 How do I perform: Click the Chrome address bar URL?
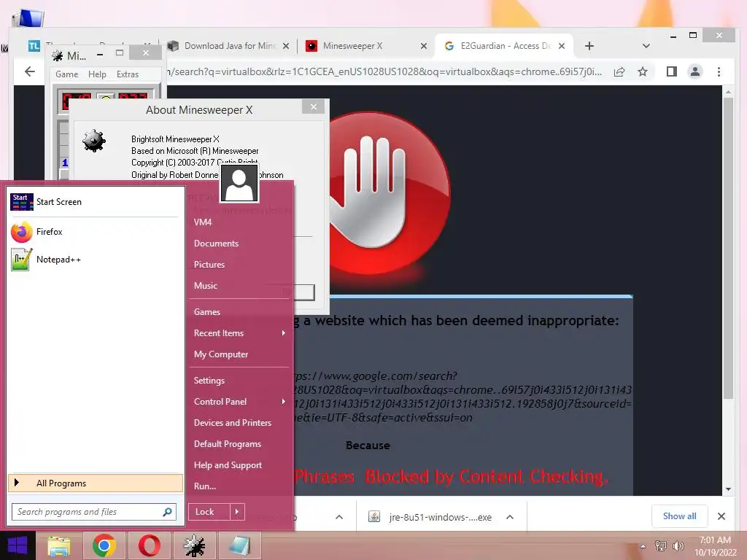385,72
